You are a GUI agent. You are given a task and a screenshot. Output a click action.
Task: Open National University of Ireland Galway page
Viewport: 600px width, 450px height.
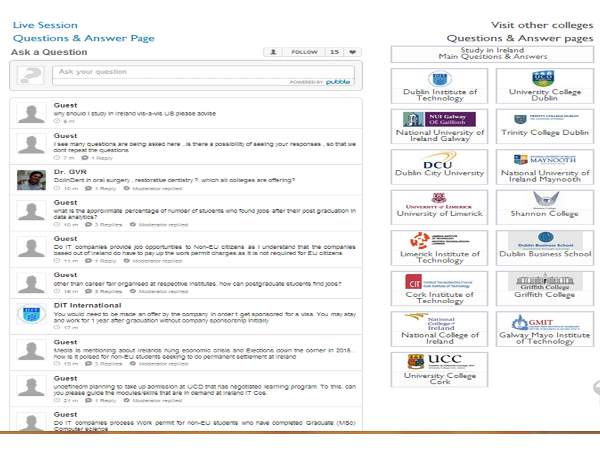point(439,126)
